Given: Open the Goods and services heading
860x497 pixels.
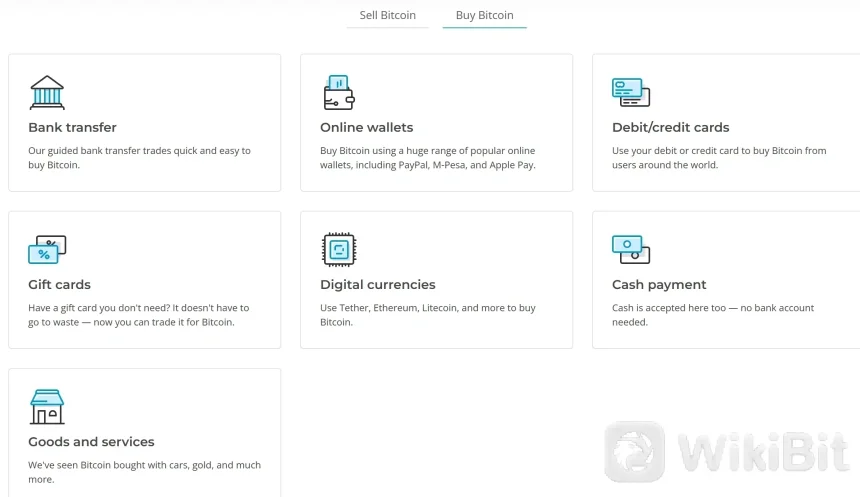Looking at the screenshot, I should click(91, 441).
